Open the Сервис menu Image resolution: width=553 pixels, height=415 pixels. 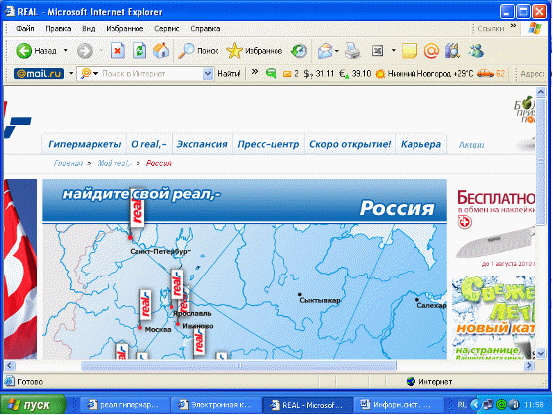coord(166,29)
